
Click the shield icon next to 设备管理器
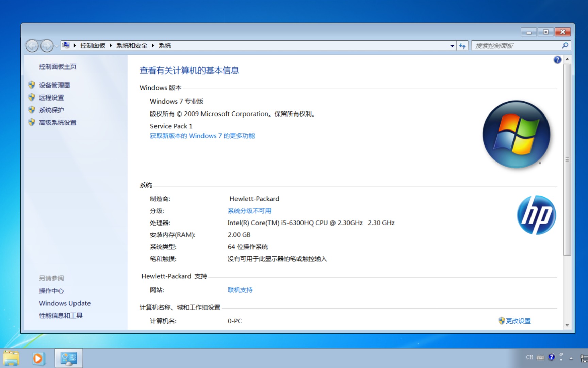pos(32,85)
